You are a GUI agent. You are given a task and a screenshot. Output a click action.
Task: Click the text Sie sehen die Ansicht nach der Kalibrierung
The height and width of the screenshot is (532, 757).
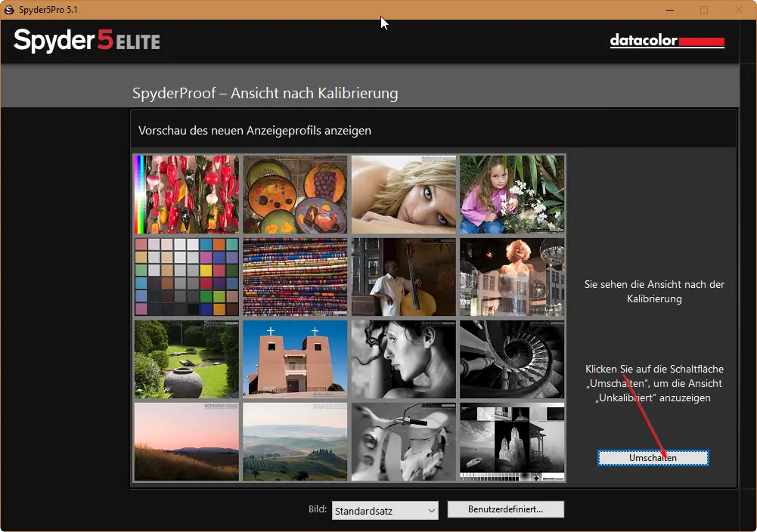click(654, 292)
